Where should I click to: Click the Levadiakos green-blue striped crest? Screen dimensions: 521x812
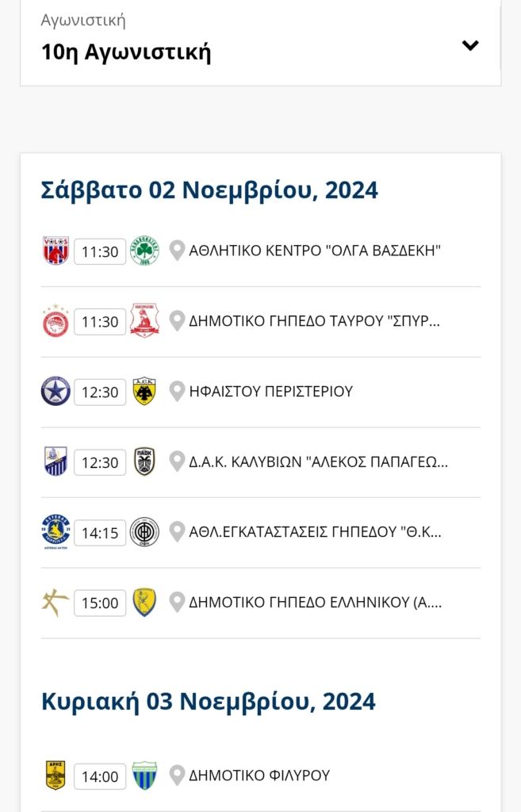[144, 776]
